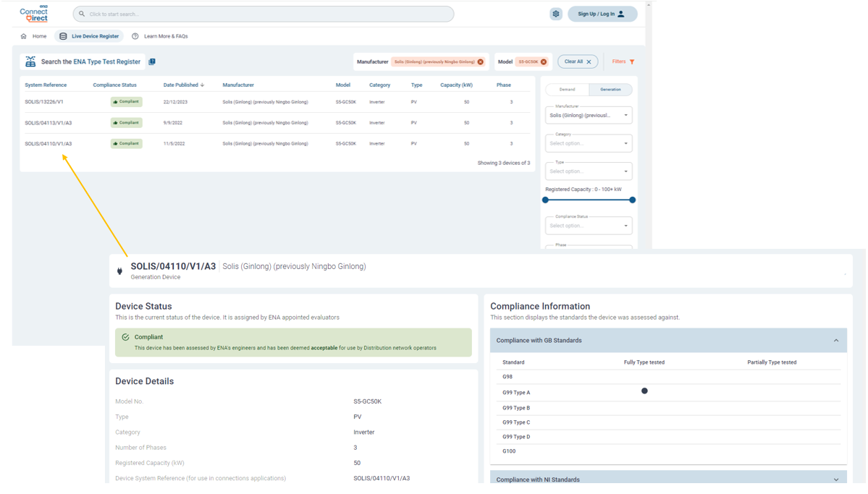Click the Filters funnel icon
This screenshot has width=868, height=494.
[x=632, y=61]
